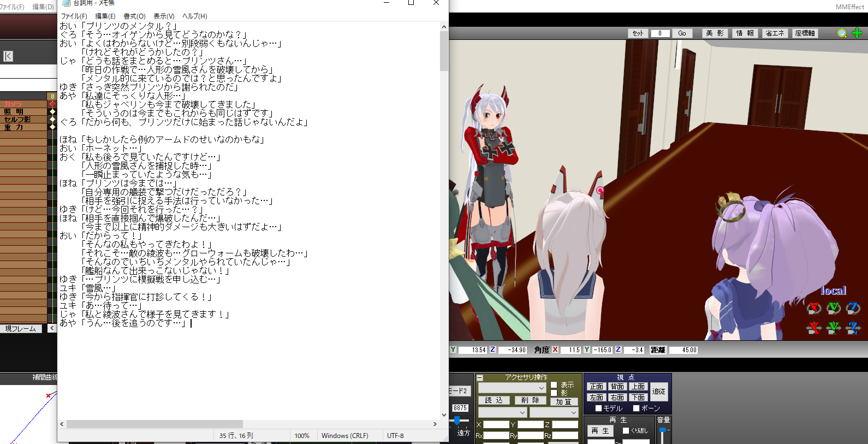The height and width of the screenshot is (444, 868).
Task: Click the 再生 play button
Action: tap(600, 431)
